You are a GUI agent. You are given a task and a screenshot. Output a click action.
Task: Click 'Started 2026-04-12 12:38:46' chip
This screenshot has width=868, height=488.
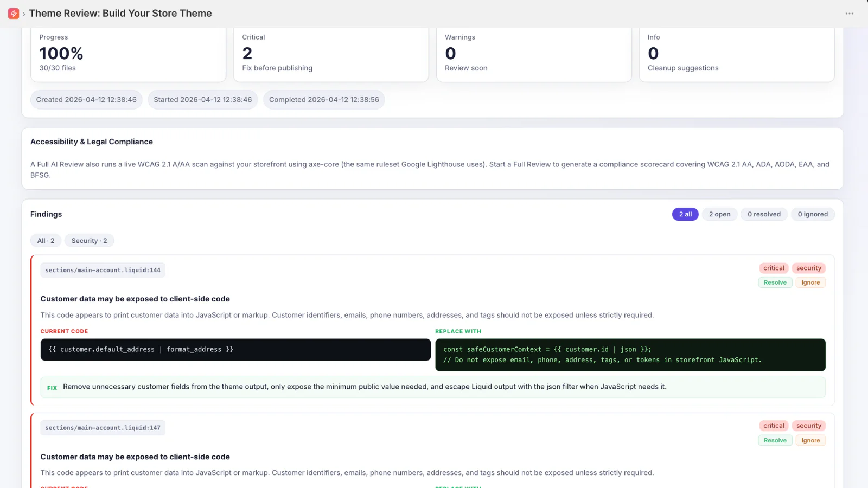click(202, 100)
